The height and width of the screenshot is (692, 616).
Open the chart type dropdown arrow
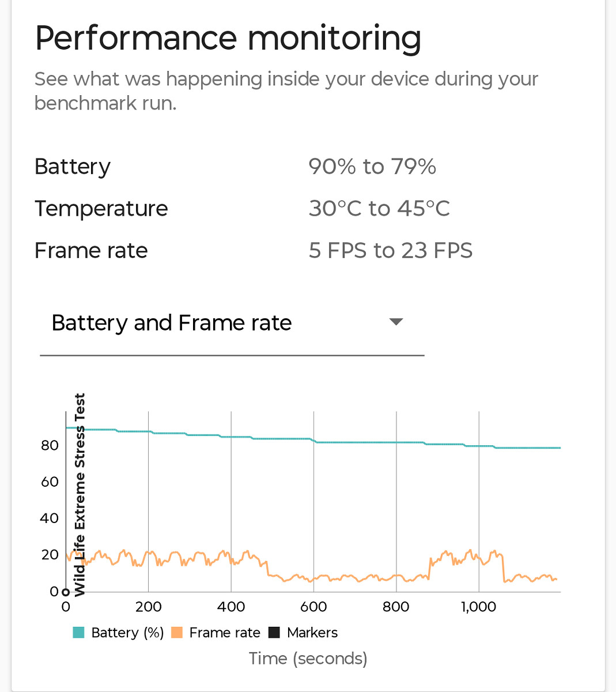click(396, 322)
